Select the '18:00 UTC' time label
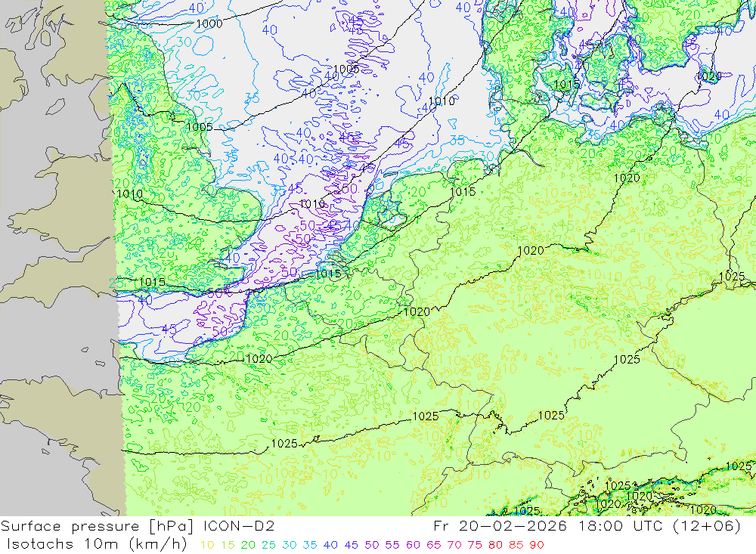Image resolution: width=756 pixels, height=554 pixels. [x=620, y=525]
